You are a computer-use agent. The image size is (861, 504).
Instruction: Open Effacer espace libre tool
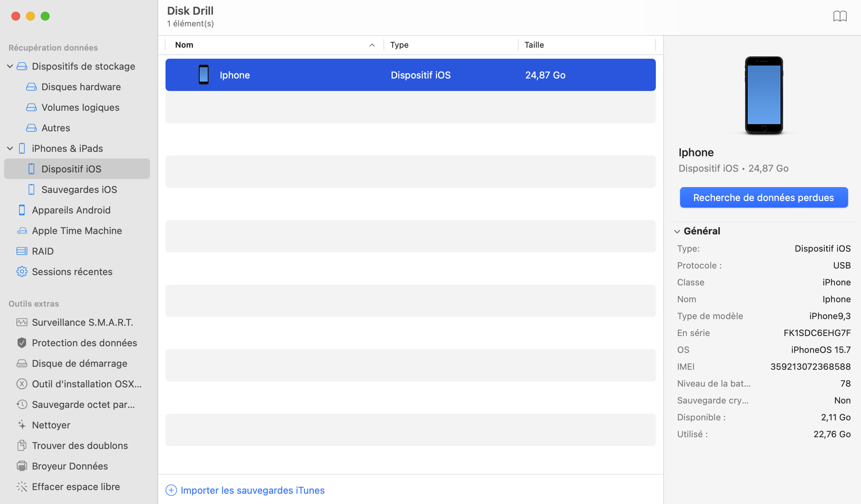coord(76,487)
